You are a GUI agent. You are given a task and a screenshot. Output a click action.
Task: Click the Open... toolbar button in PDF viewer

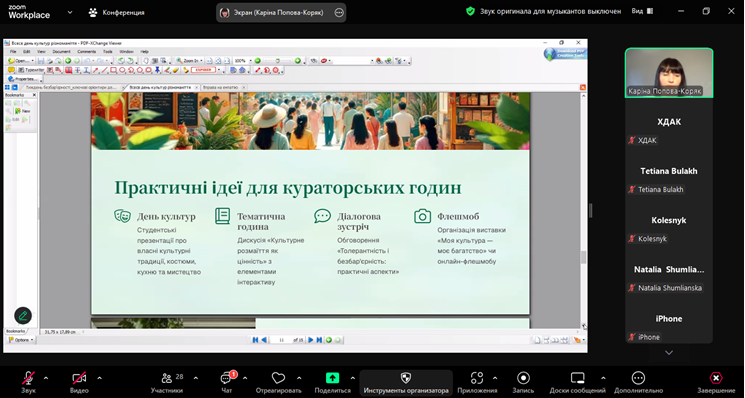(20, 61)
